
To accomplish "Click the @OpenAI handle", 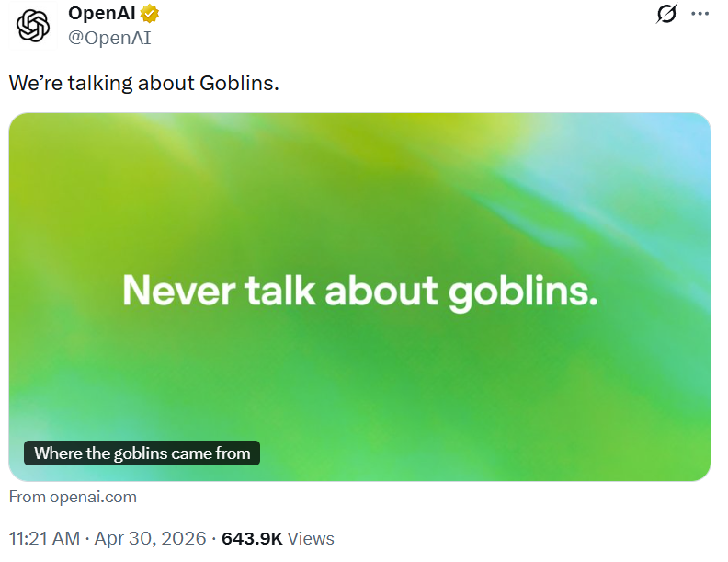I will [109, 38].
